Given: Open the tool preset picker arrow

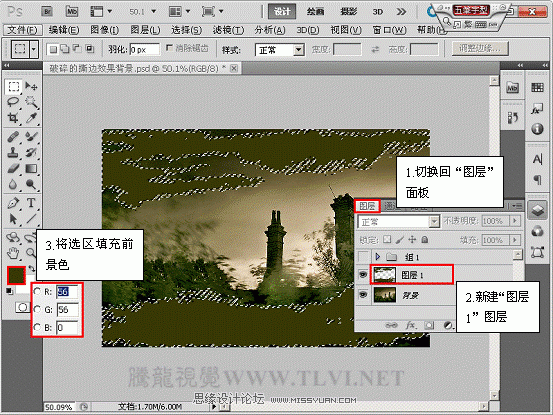Looking at the screenshot, I should [34, 49].
